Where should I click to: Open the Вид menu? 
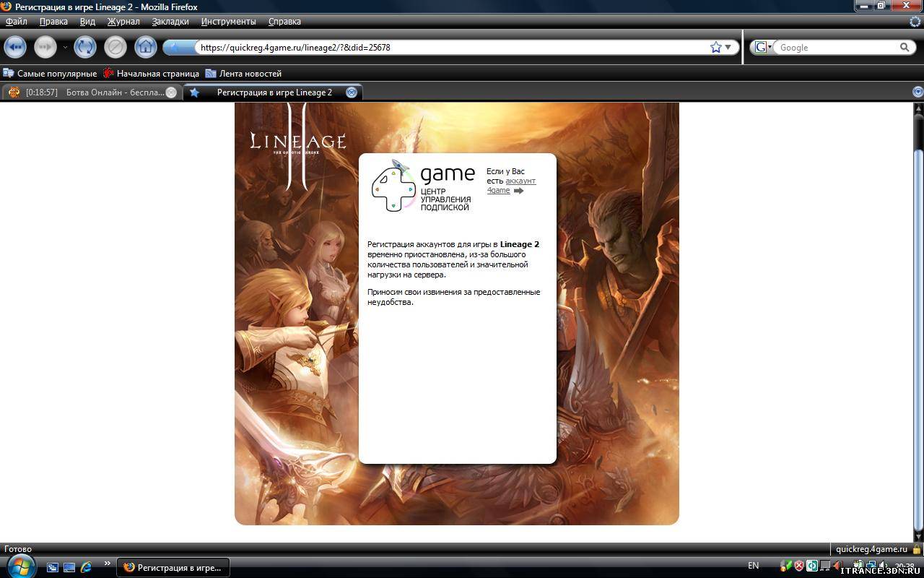[87, 22]
